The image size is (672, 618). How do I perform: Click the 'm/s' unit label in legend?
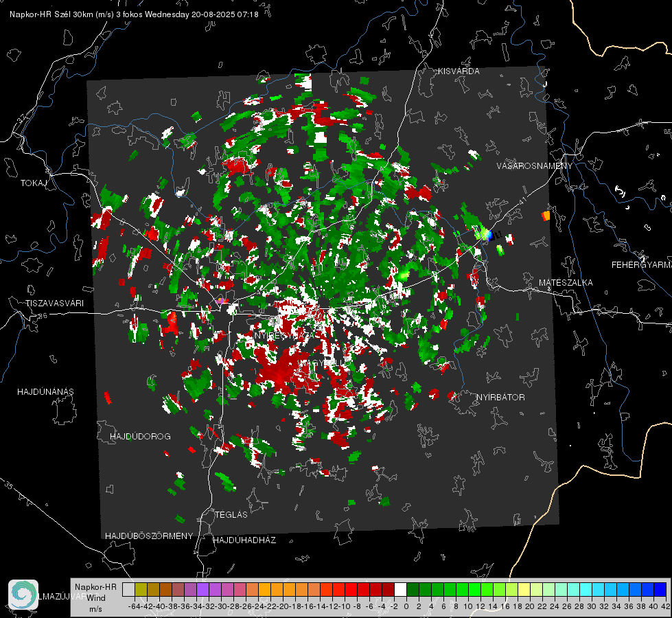[95, 609]
